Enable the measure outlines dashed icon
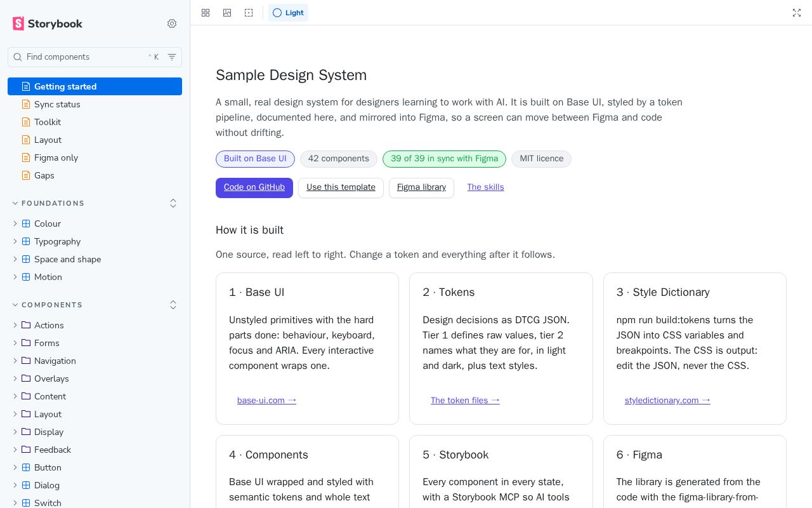The image size is (812, 508). (x=249, y=13)
